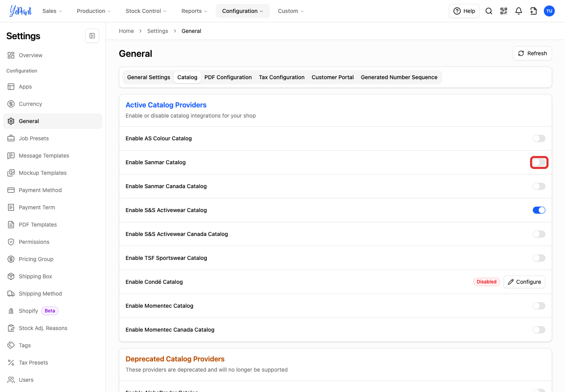The image size is (565, 392).
Task: Click the document export icon in header
Action: [534, 11]
